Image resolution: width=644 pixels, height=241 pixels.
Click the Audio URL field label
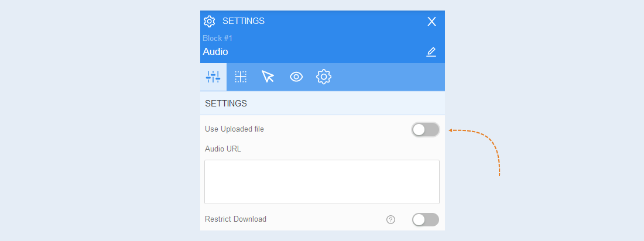[223, 149]
